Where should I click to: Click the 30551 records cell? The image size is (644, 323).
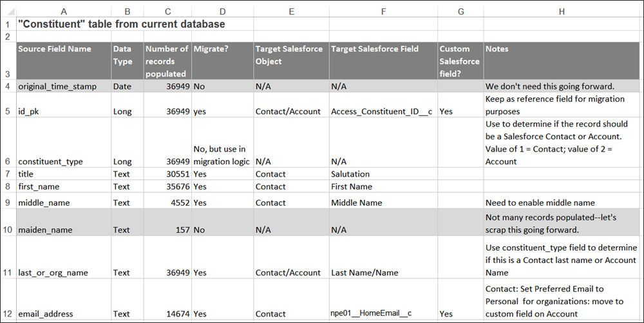point(167,174)
